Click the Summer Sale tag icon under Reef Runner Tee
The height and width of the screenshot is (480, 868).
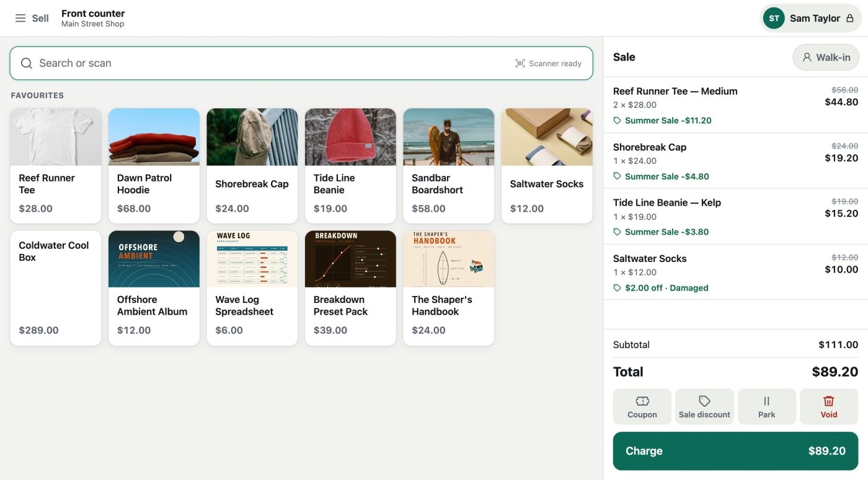[x=617, y=121]
